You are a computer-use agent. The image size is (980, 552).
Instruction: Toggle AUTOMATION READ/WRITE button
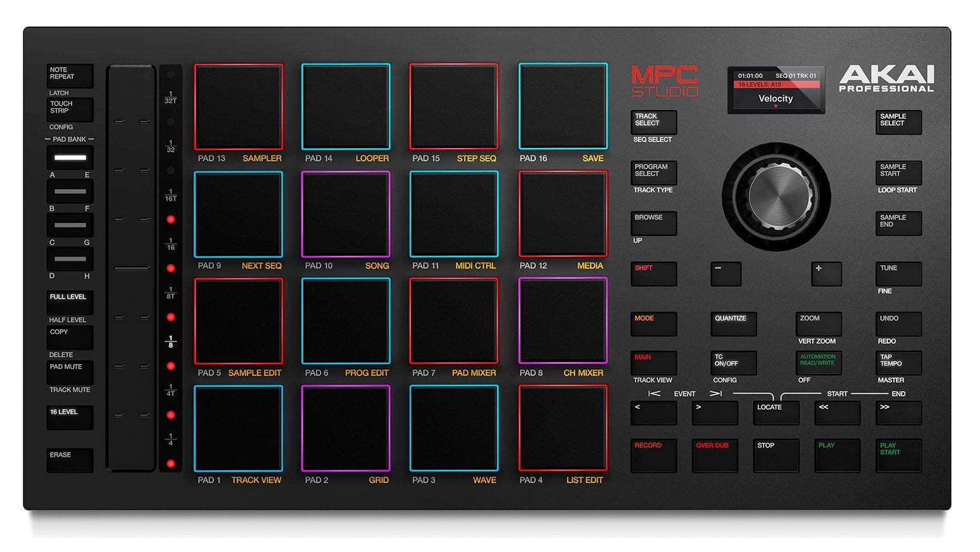(x=819, y=363)
